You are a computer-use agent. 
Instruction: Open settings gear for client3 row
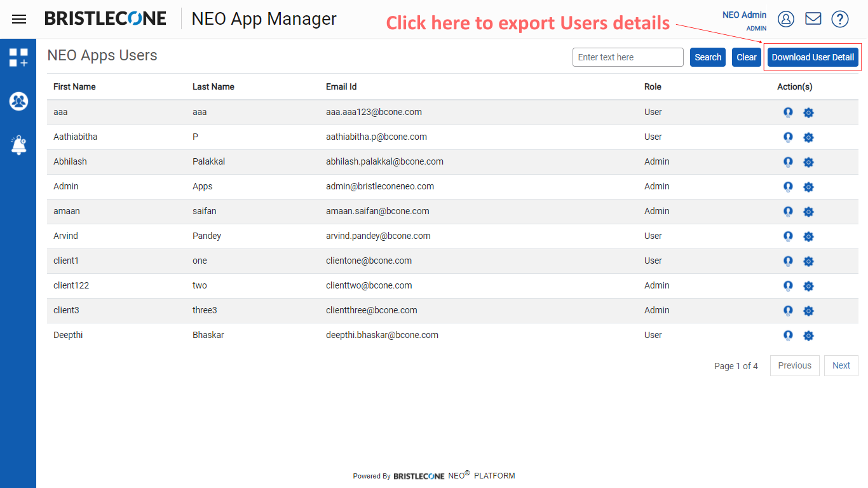pyautogui.click(x=808, y=311)
